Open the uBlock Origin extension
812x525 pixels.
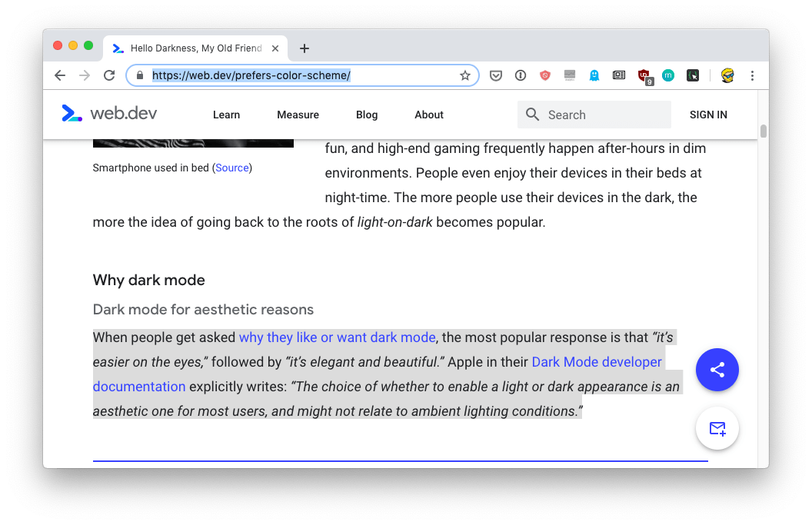(x=644, y=75)
